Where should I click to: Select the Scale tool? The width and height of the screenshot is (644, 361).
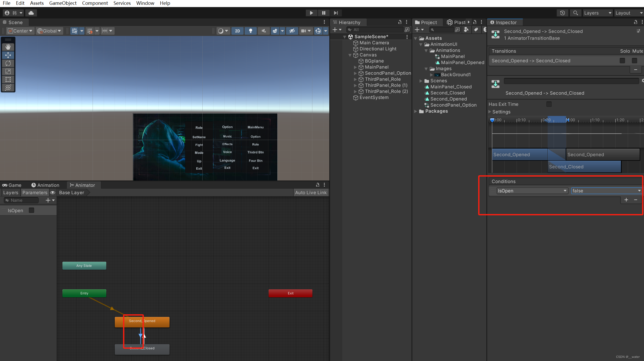(8, 71)
